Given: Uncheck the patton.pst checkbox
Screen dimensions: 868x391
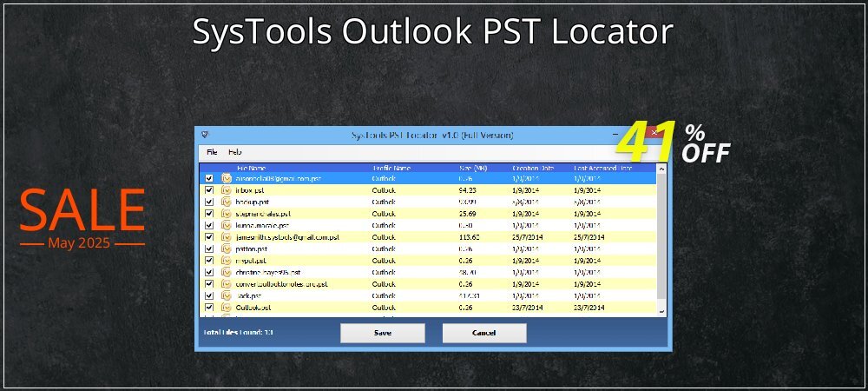Looking at the screenshot, I should pos(208,249).
